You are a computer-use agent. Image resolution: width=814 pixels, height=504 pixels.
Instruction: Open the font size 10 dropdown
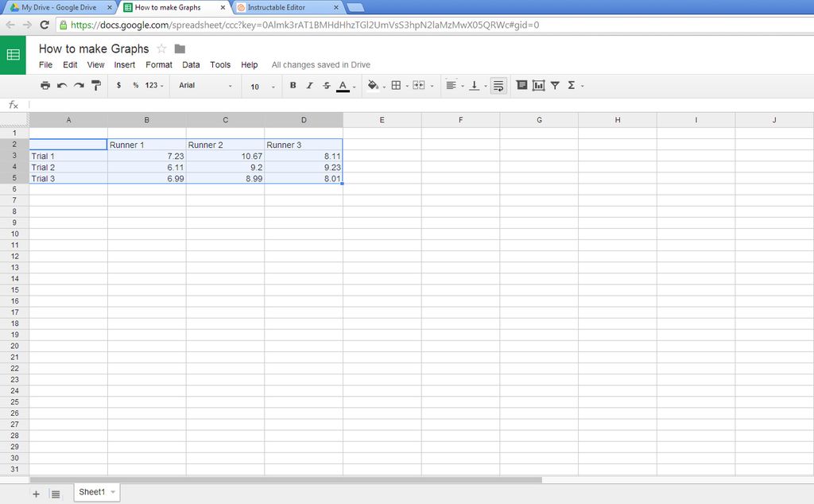pos(262,87)
